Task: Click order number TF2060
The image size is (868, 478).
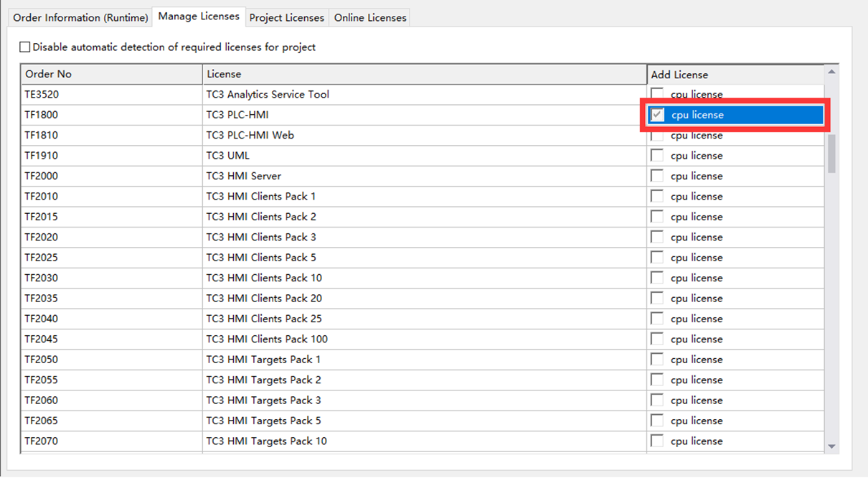Action: (41, 400)
